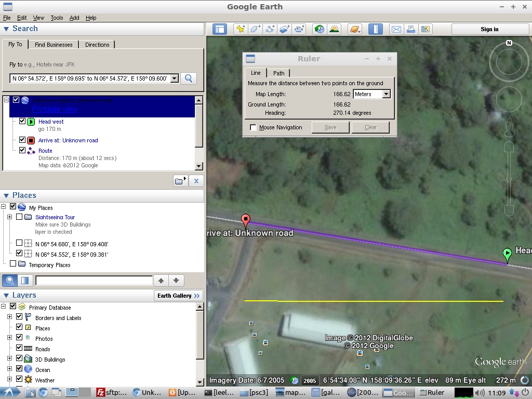This screenshot has height=399, width=532.
Task: Click the Look joystick ring
Action: [509, 62]
